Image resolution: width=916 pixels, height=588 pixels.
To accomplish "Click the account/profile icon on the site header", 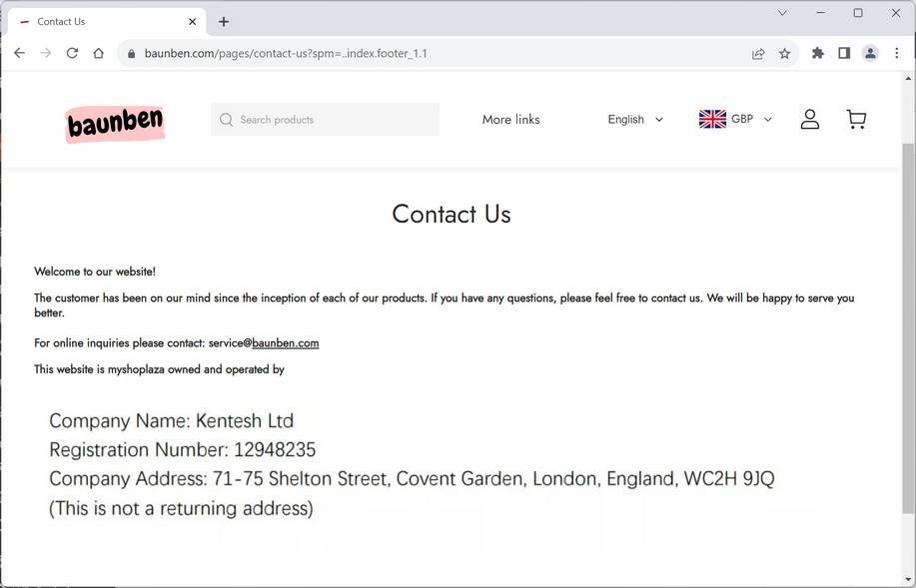I will [x=809, y=119].
